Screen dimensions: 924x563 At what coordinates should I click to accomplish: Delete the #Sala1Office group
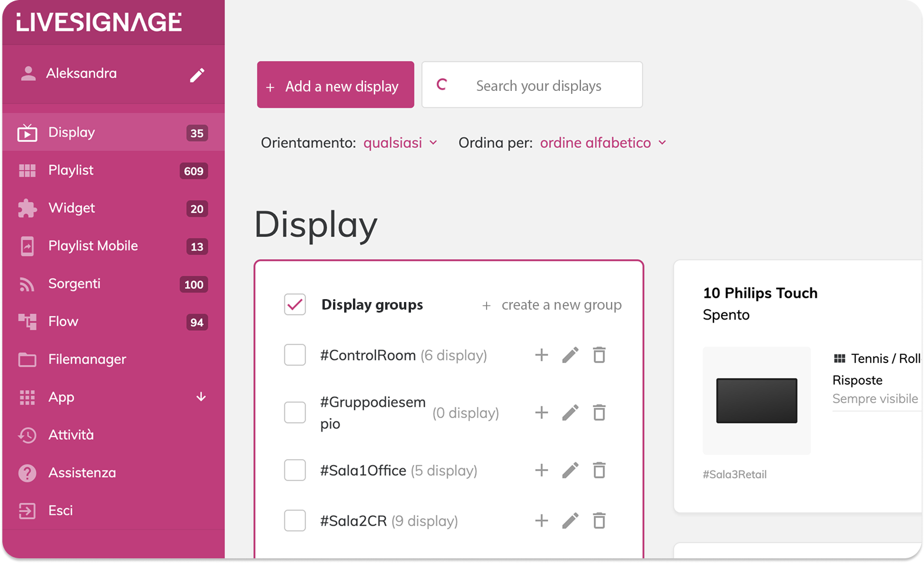[599, 470]
